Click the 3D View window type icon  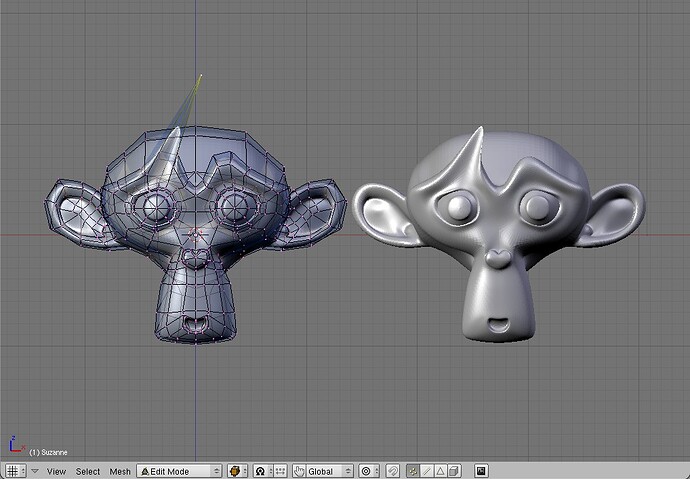[x=12, y=471]
